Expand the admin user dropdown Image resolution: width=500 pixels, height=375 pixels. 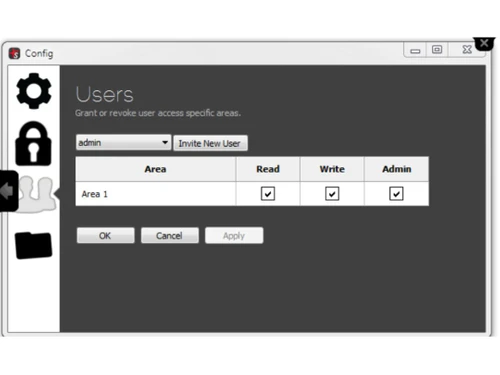click(x=123, y=142)
